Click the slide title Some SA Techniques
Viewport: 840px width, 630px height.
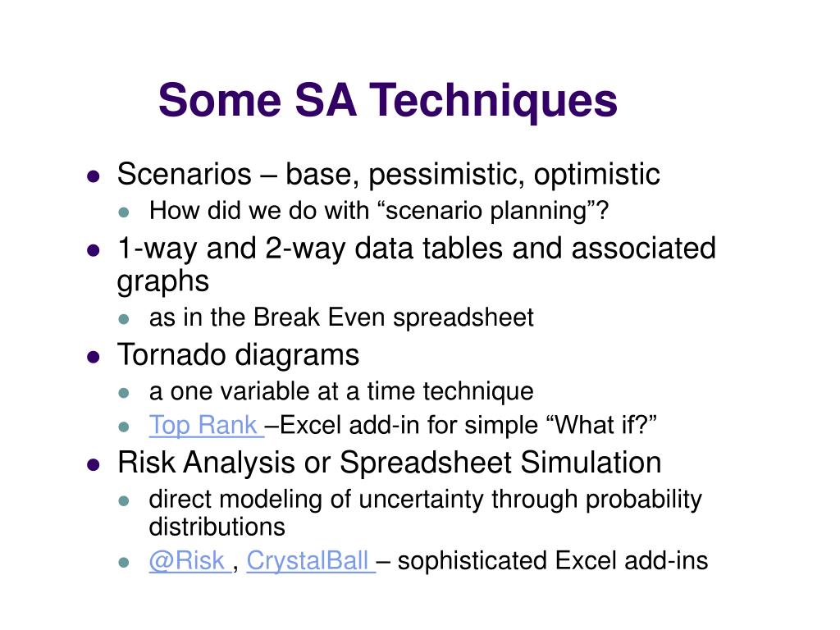click(x=388, y=99)
